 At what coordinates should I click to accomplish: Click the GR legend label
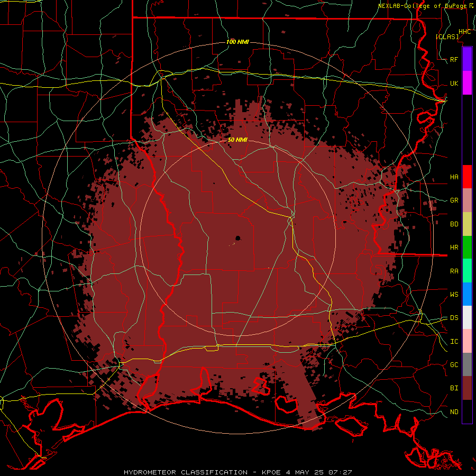point(454,200)
